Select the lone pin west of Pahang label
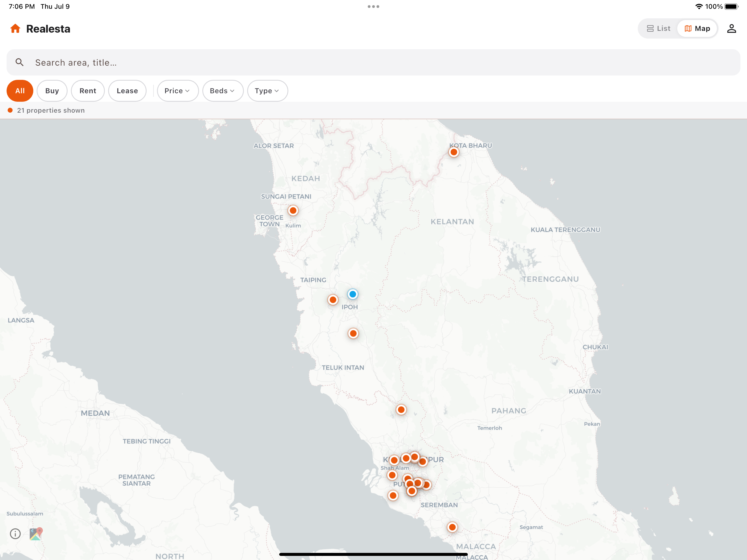 pos(401,410)
